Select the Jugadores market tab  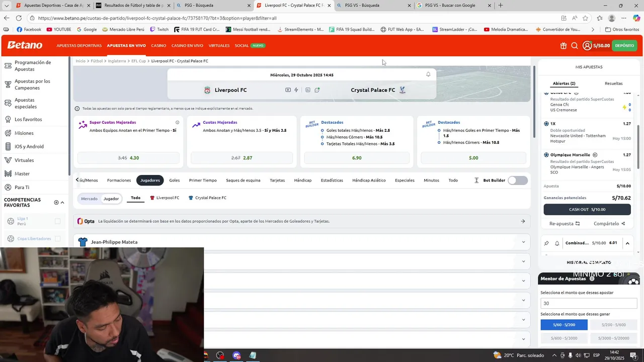point(150,180)
